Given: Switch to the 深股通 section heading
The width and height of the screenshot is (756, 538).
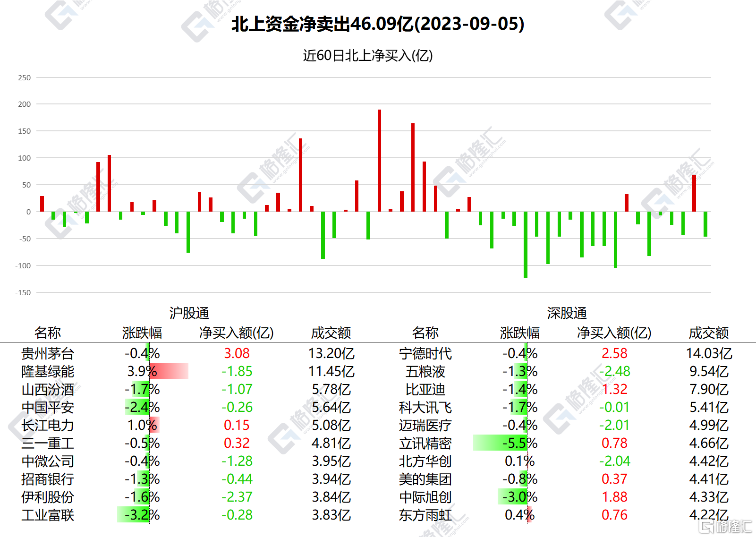Looking at the screenshot, I should pyautogui.click(x=567, y=313).
